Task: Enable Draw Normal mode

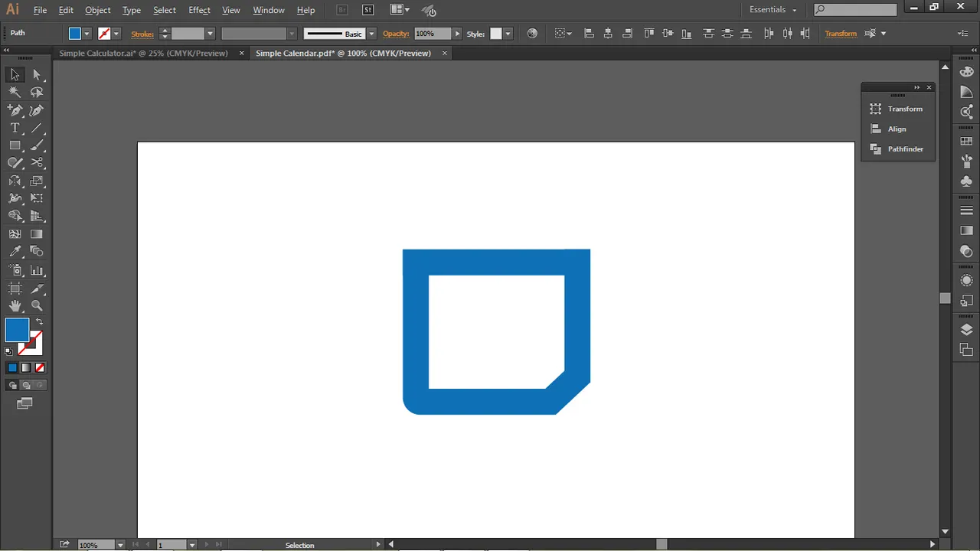Action: click(12, 386)
